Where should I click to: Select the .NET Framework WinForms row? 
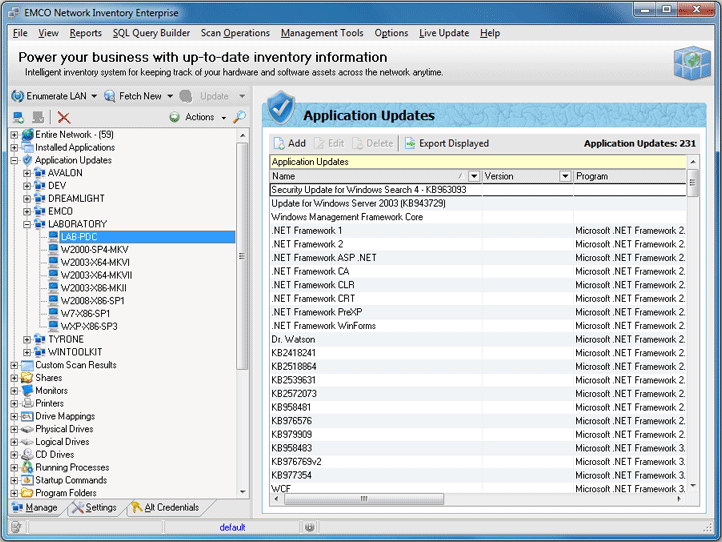click(x=477, y=326)
